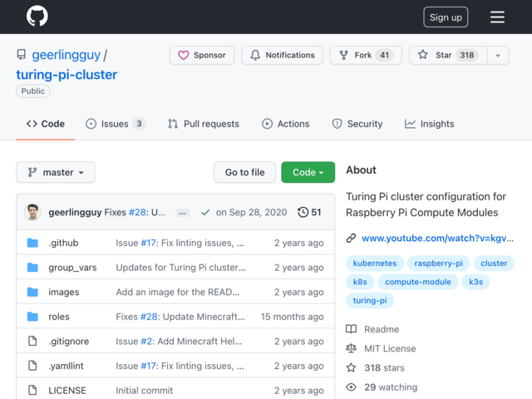Click the group_vars folder icon
Viewport: 532px width, 399px height.
[32, 268]
